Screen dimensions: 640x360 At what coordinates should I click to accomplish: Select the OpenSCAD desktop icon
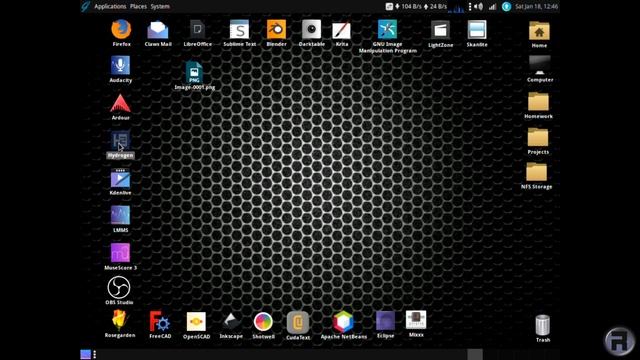pos(196,322)
